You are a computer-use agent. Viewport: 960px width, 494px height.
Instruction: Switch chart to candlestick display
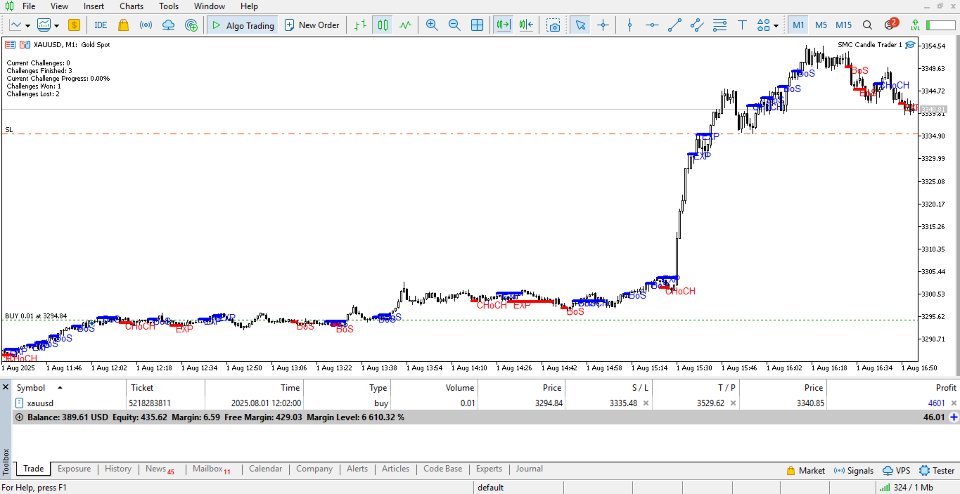[x=381, y=25]
